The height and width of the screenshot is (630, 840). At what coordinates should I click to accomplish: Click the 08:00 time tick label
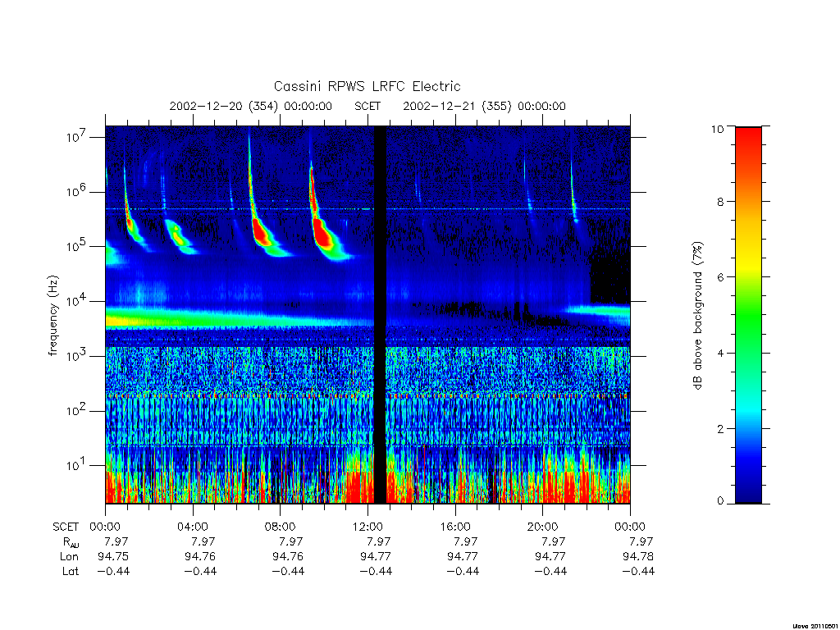[x=280, y=527]
